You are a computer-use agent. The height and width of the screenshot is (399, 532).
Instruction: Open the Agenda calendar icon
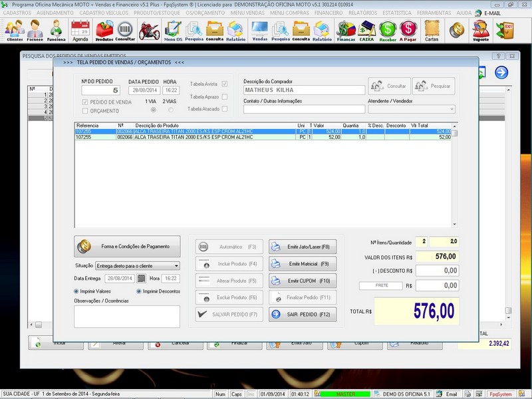click(x=80, y=31)
